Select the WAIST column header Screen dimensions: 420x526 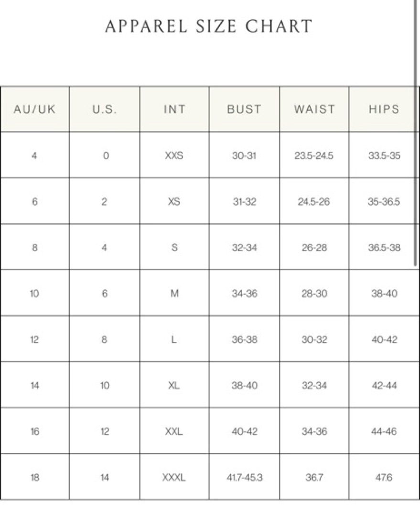click(x=314, y=109)
